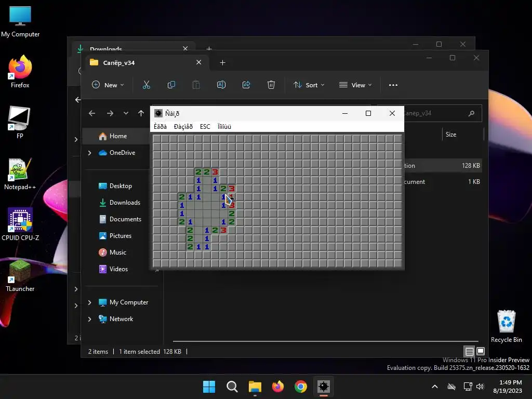
Task: Expand the My Computer tree node
Action: 89,302
